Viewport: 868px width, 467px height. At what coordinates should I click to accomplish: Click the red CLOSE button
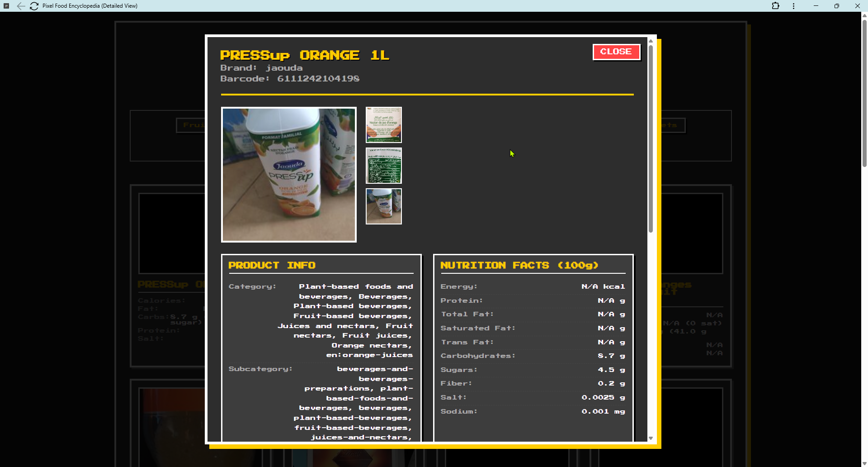(x=616, y=52)
